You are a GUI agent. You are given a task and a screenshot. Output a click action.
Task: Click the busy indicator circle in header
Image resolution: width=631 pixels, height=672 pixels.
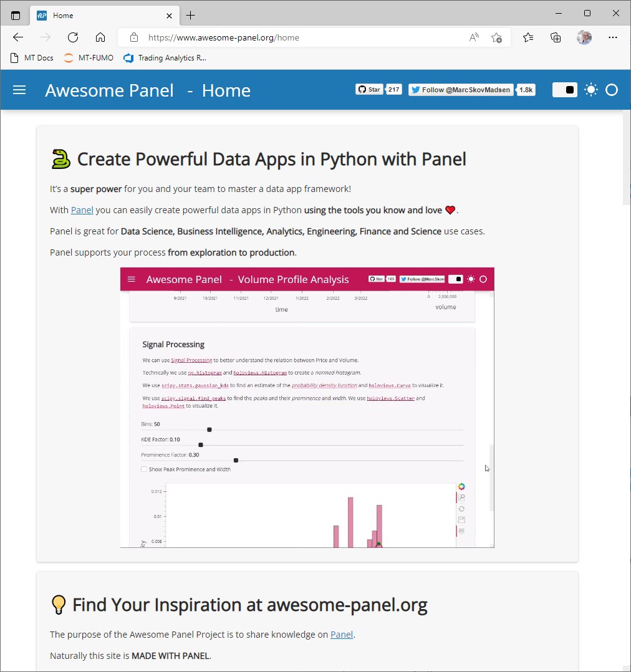pos(611,90)
